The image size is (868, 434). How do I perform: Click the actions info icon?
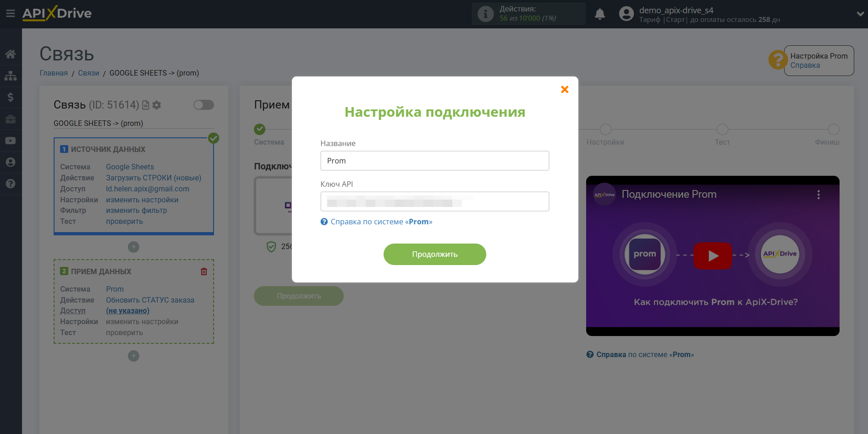[x=485, y=14]
